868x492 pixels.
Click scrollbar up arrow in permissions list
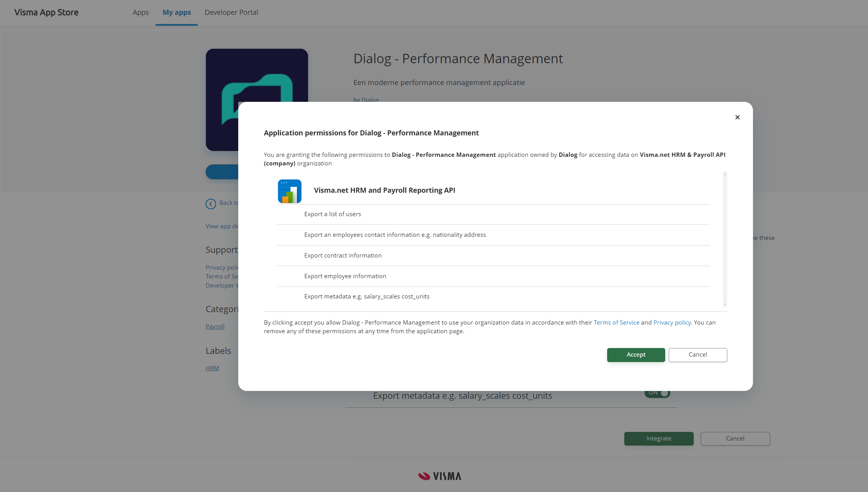725,174
